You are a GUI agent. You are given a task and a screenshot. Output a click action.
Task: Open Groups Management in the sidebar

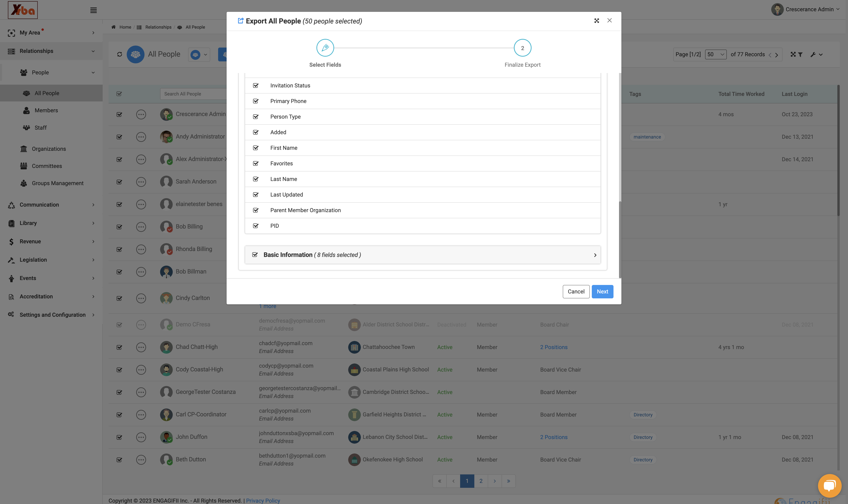point(58,183)
